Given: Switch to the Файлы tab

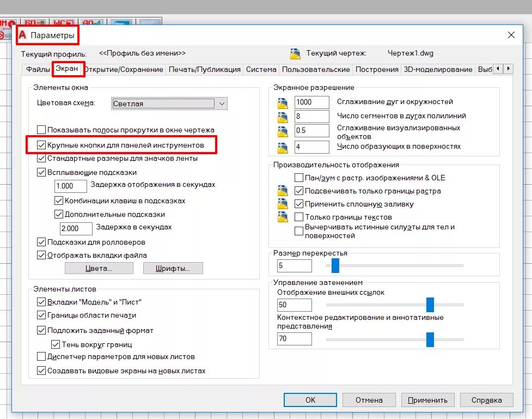Looking at the screenshot, I should 38,69.
